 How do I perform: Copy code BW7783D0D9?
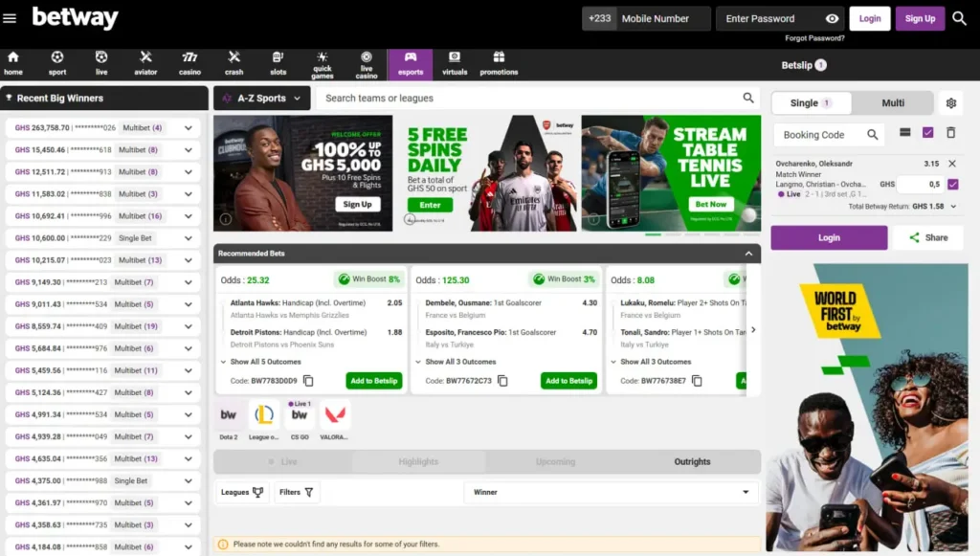pos(308,381)
